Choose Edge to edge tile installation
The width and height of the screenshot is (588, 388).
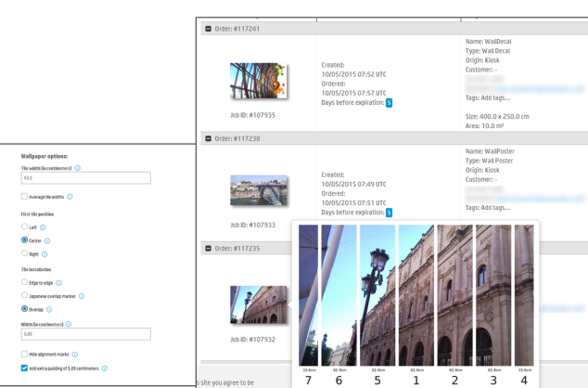click(x=24, y=282)
